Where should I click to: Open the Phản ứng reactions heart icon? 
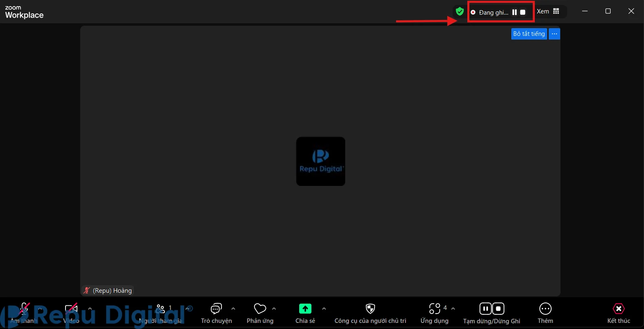pyautogui.click(x=260, y=309)
